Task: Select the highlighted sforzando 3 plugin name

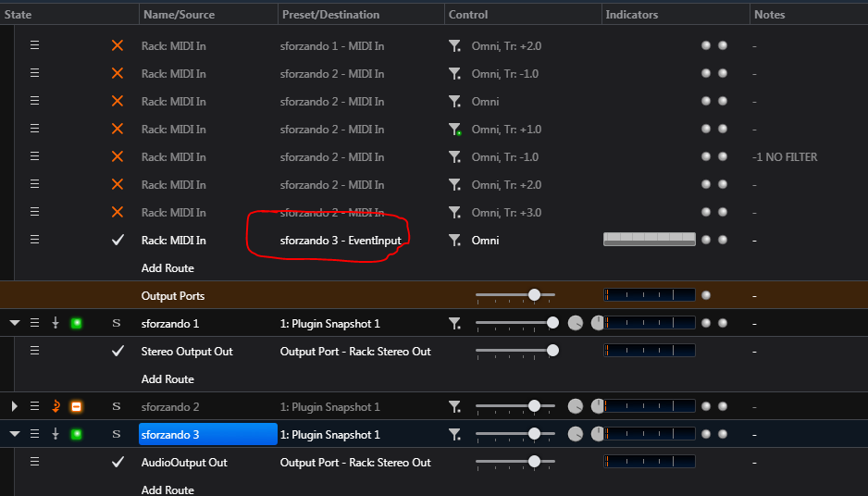Action: click(x=207, y=435)
